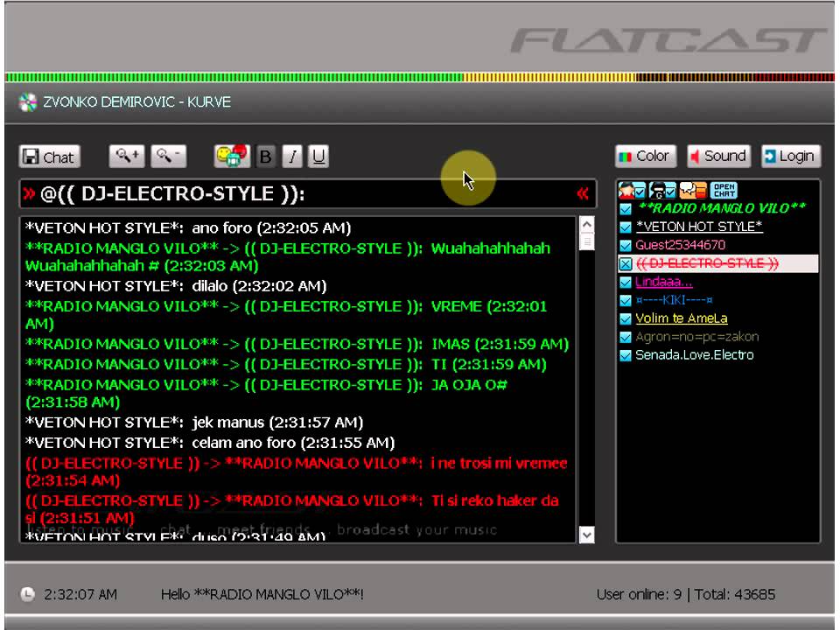840x630 pixels.
Task: Toggle the (( DJ-ELECTRO-STYLE )) ignore checkbox
Action: pos(625,263)
